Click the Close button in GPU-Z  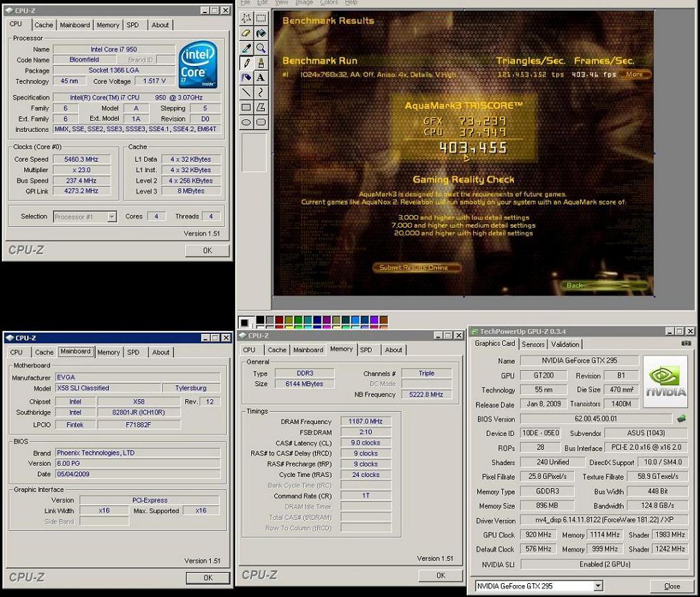[x=672, y=586]
